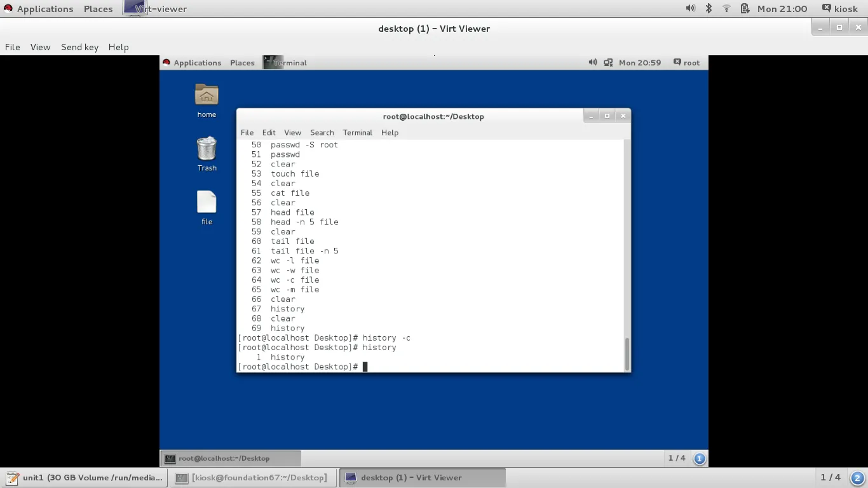The image size is (868, 488).
Task: Open Virt Viewer View menu
Action: pos(40,47)
